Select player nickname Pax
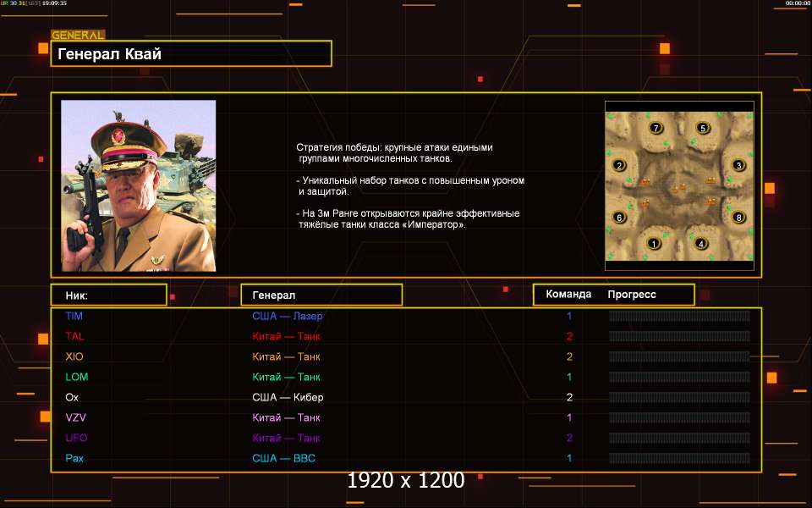 click(x=74, y=458)
